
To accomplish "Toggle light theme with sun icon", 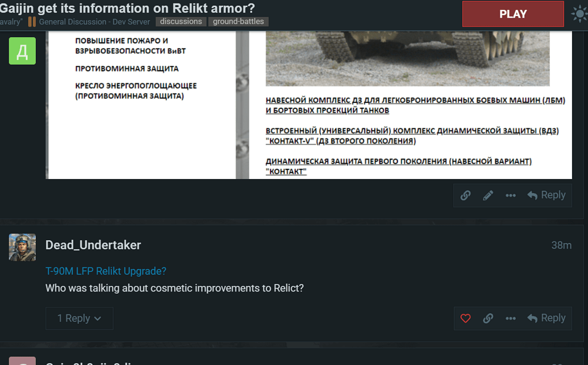I will coord(580,14).
